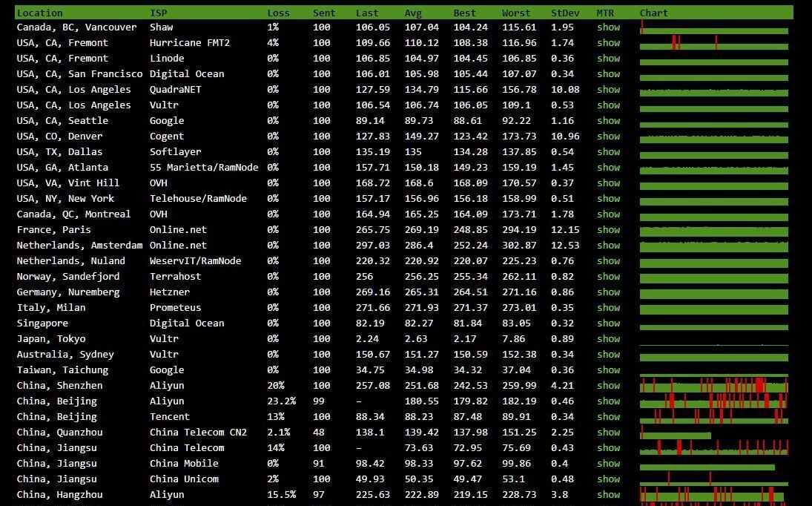The image size is (812, 506).
Task: Show MTR for OVH Vint Hill
Action: click(609, 183)
